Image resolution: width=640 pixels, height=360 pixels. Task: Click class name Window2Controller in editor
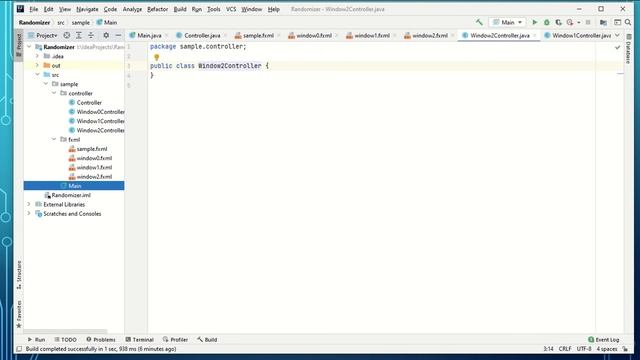coord(229,66)
